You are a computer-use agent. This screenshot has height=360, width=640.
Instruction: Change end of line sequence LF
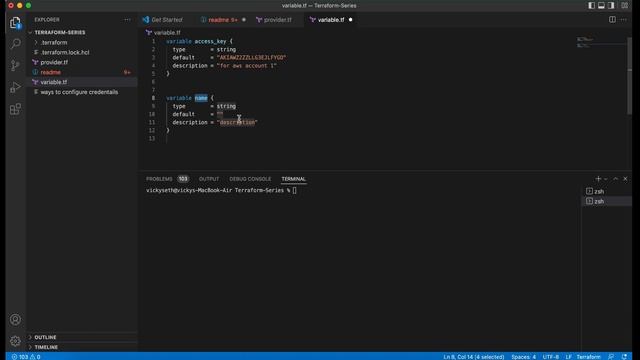point(568,357)
